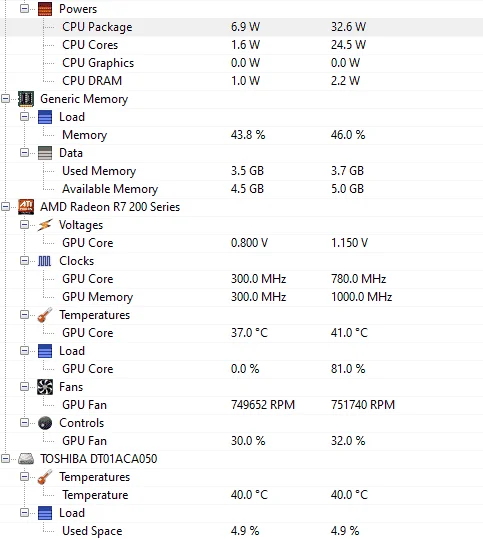Collapse the Generic Memory node
The width and height of the screenshot is (483, 539).
coord(5,99)
